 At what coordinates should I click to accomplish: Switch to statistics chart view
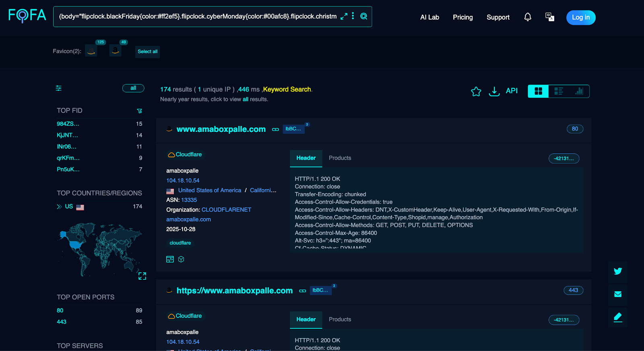579,91
